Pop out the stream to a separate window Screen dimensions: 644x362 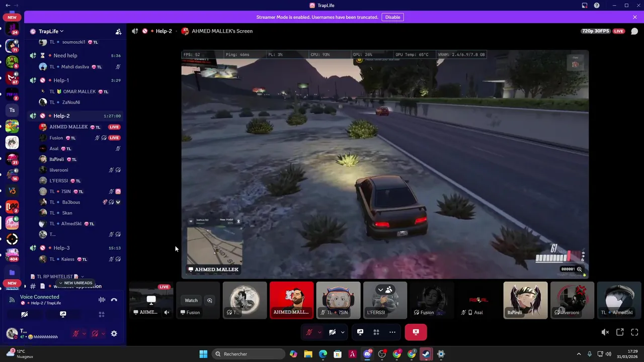(x=620, y=332)
